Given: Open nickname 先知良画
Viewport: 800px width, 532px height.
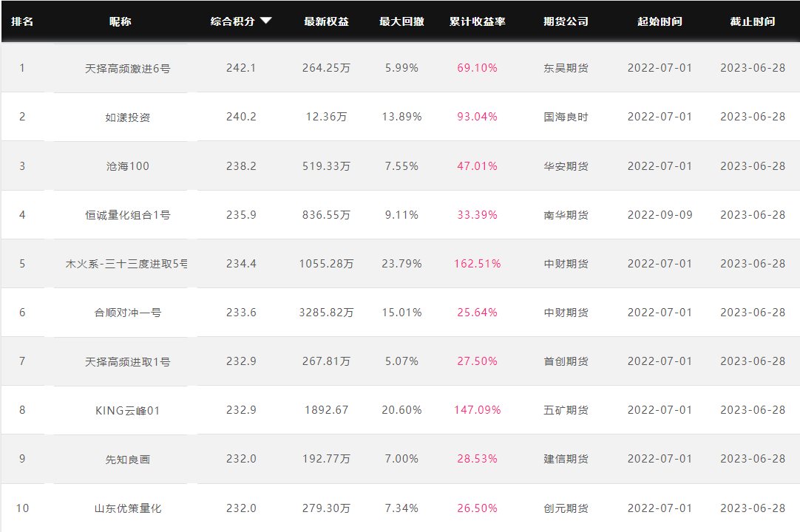Looking at the screenshot, I should pos(128,460).
